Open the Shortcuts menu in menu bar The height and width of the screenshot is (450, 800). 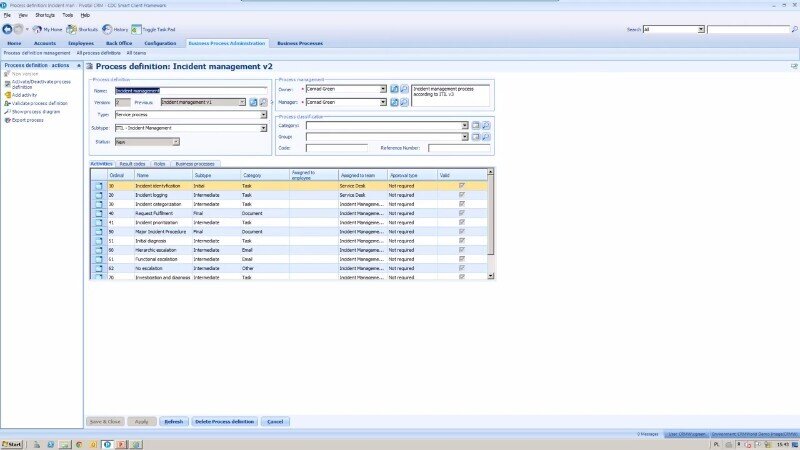coord(45,16)
